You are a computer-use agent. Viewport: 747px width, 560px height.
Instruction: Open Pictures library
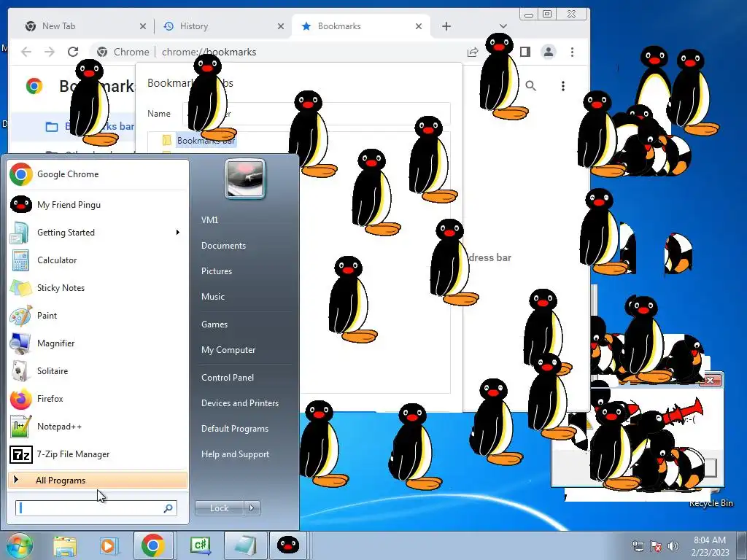tap(216, 271)
